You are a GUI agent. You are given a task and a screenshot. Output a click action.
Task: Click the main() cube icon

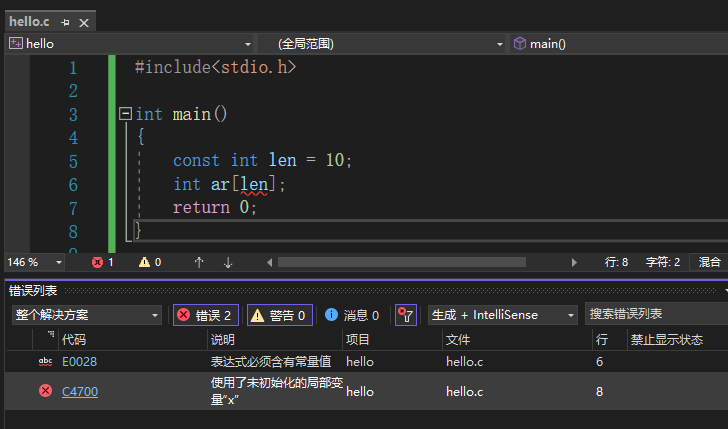(520, 43)
